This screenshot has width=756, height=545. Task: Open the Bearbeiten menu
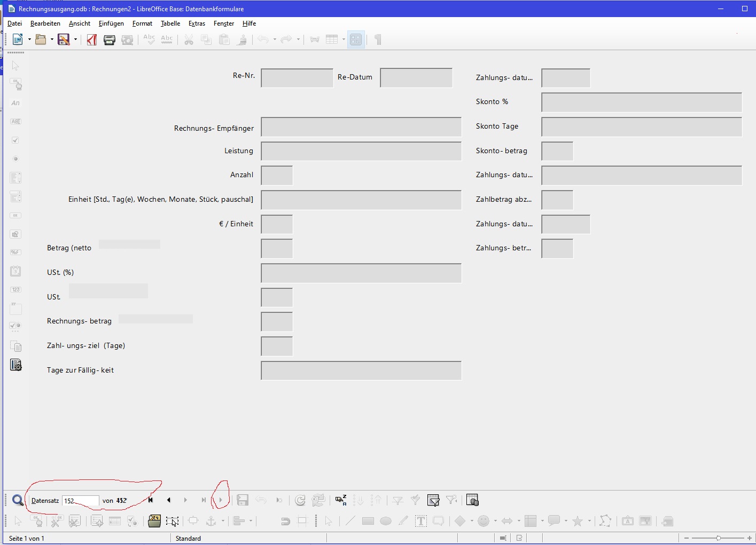pos(45,23)
